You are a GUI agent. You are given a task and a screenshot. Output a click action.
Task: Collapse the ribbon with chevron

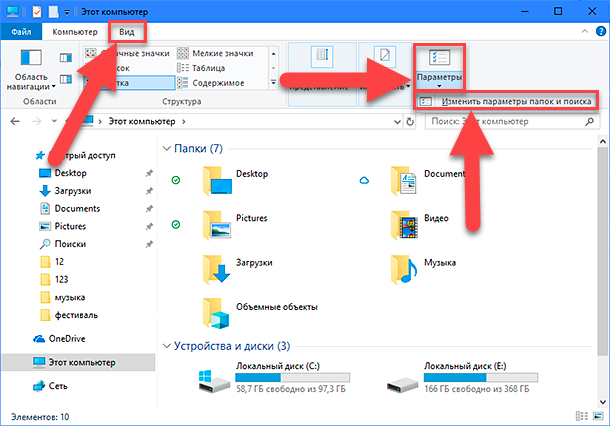click(x=584, y=32)
